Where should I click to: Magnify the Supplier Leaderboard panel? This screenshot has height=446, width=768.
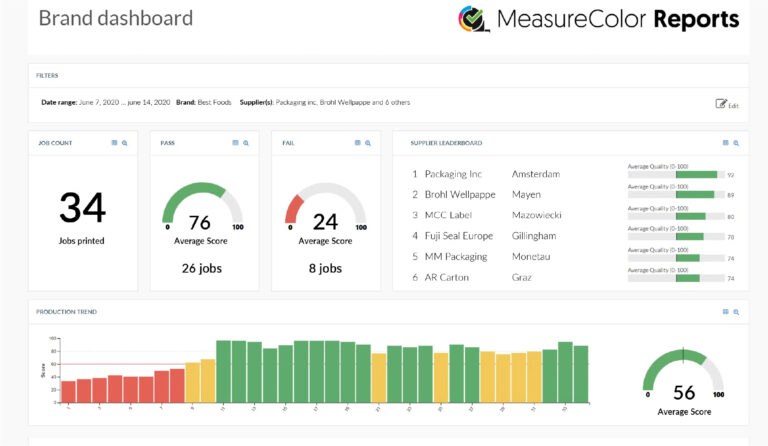736,143
